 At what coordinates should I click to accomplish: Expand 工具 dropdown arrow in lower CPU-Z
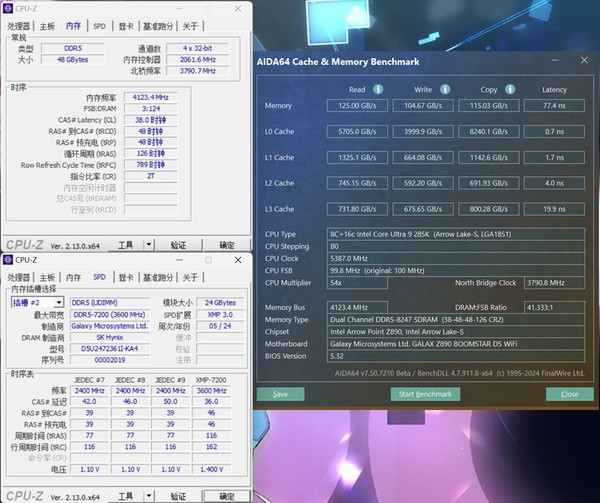[149, 496]
